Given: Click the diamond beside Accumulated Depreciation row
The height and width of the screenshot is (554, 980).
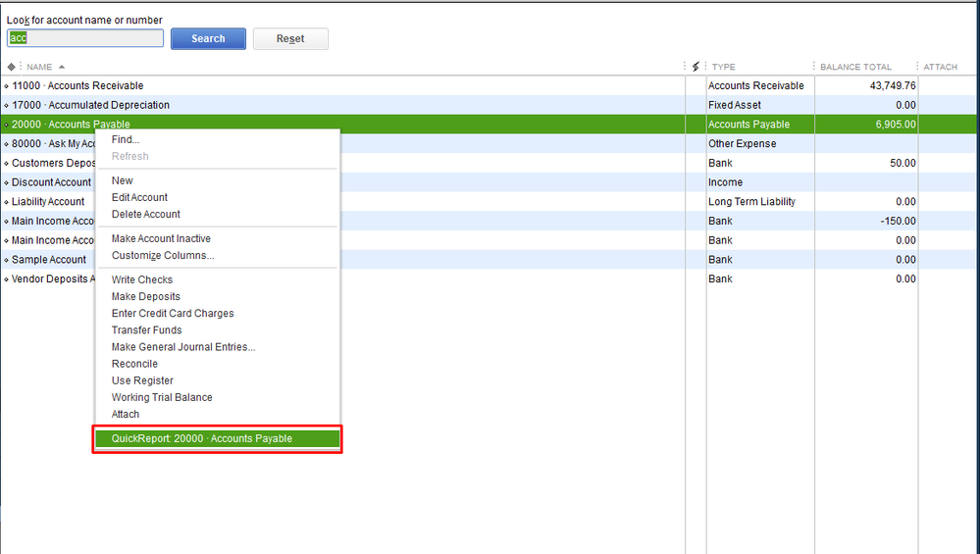Looking at the screenshot, I should [6, 106].
